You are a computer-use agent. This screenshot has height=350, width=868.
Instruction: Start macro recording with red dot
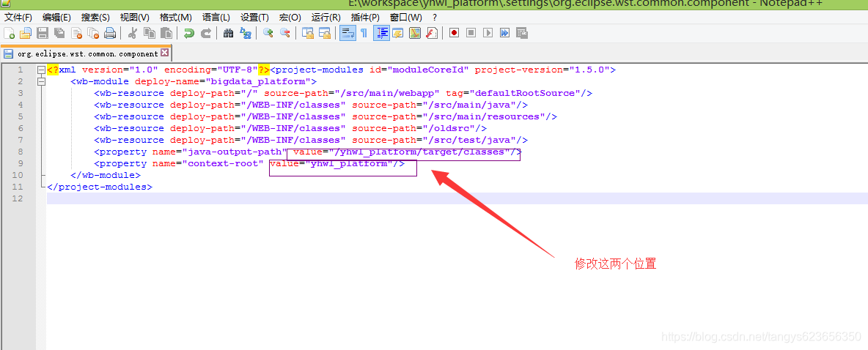(454, 33)
